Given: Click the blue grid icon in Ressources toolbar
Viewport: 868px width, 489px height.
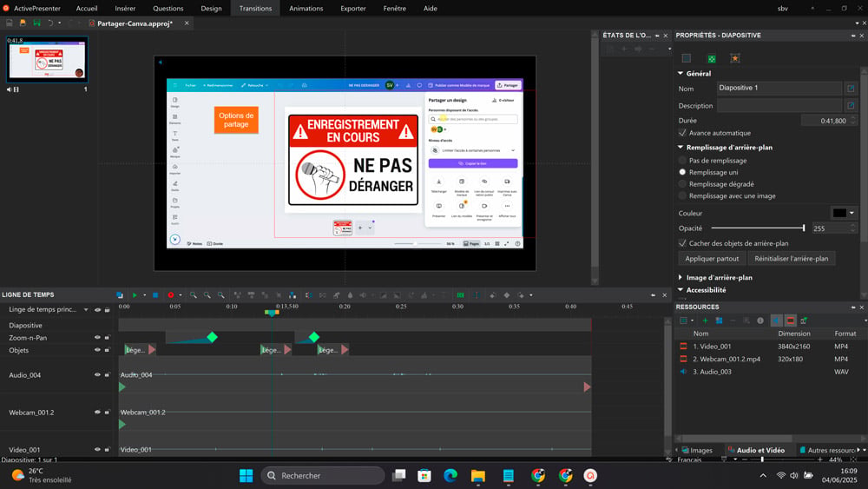Looking at the screenshot, I should pyautogui.click(x=719, y=320).
